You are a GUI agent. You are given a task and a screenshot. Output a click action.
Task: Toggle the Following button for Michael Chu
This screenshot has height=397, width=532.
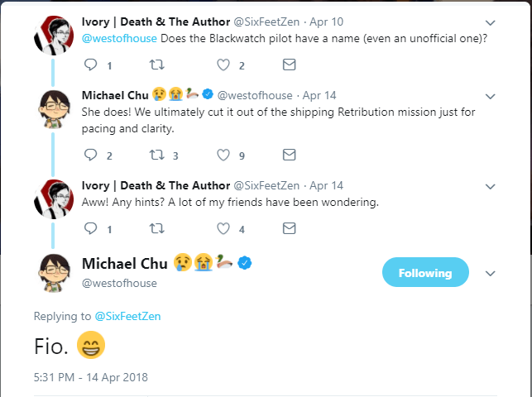[425, 273]
